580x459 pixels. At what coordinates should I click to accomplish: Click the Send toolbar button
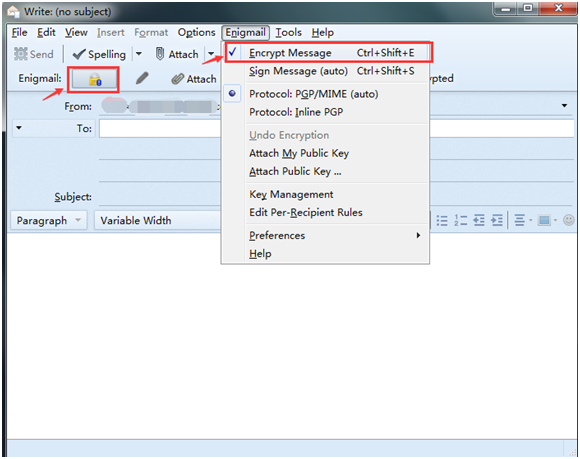click(x=34, y=54)
